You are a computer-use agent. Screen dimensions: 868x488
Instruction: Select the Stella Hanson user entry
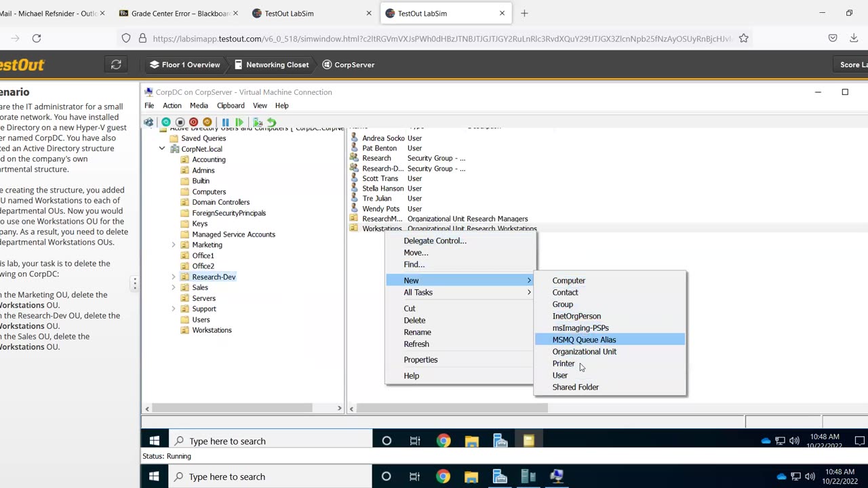(382, 188)
